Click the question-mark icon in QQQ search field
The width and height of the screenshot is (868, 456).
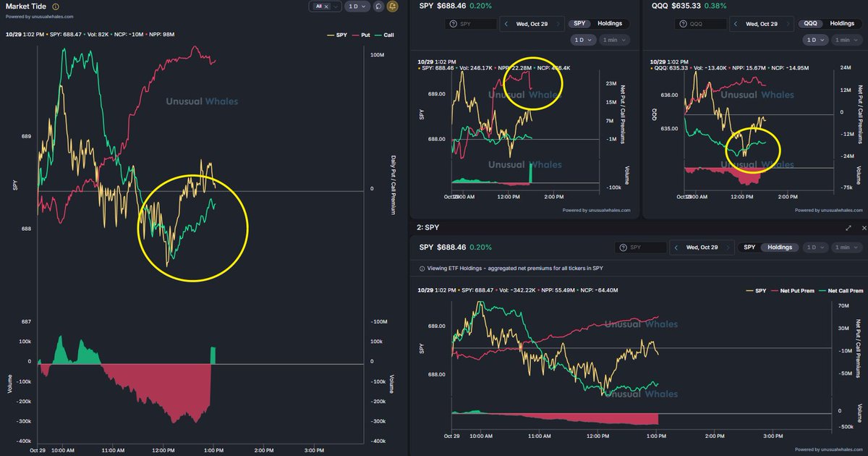pos(683,23)
